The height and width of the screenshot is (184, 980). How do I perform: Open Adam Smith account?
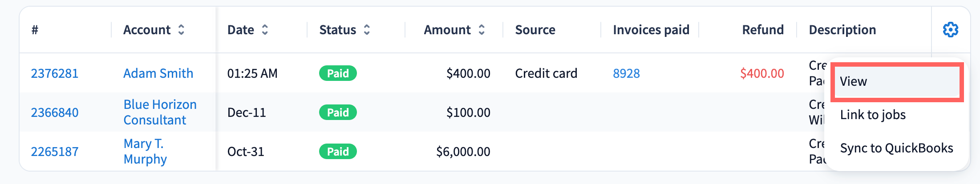coord(158,73)
